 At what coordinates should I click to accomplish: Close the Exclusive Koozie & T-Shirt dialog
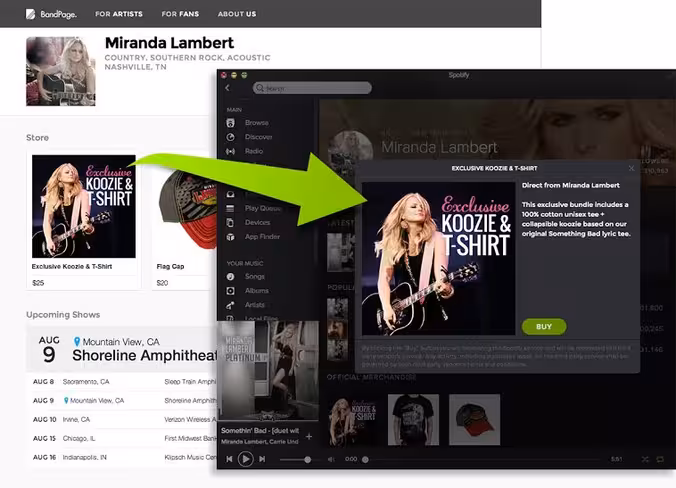coord(632,168)
